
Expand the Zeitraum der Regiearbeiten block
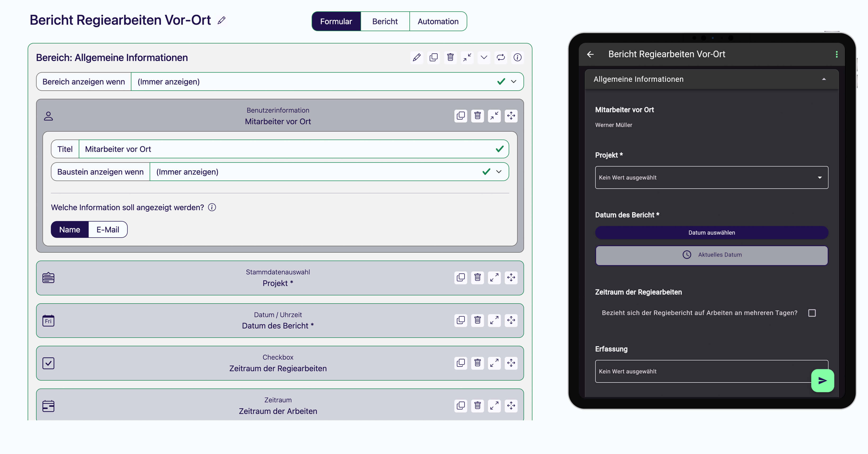pyautogui.click(x=494, y=363)
